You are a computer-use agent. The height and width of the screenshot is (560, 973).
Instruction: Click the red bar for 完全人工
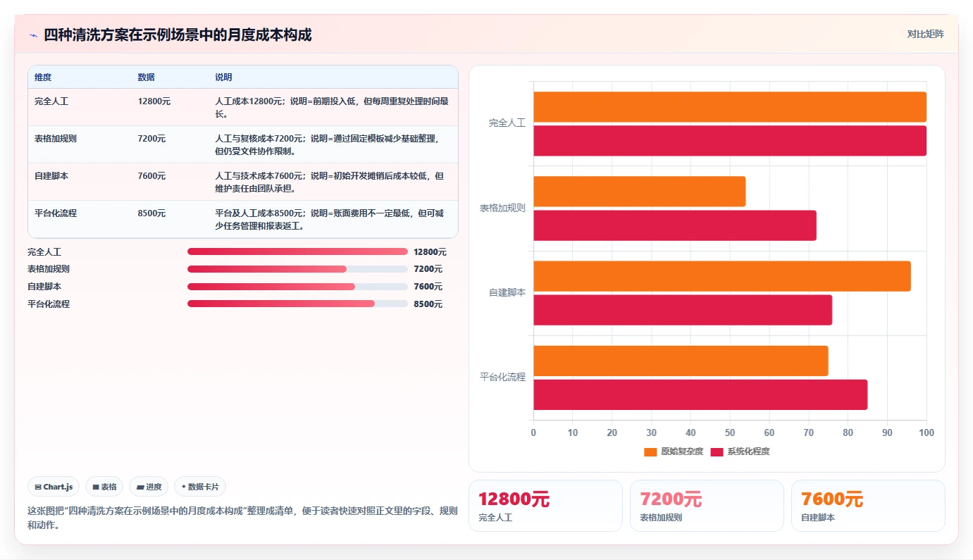tap(730, 141)
